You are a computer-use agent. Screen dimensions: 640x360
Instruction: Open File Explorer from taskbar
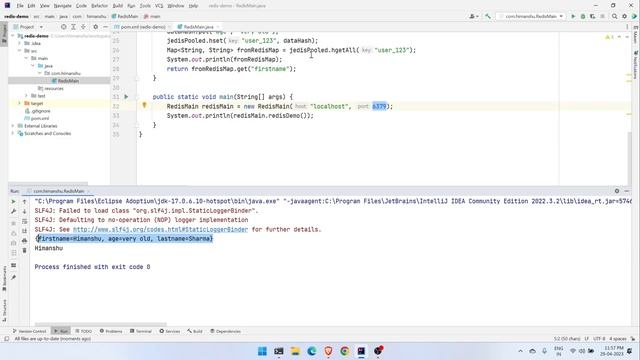tap(296, 351)
